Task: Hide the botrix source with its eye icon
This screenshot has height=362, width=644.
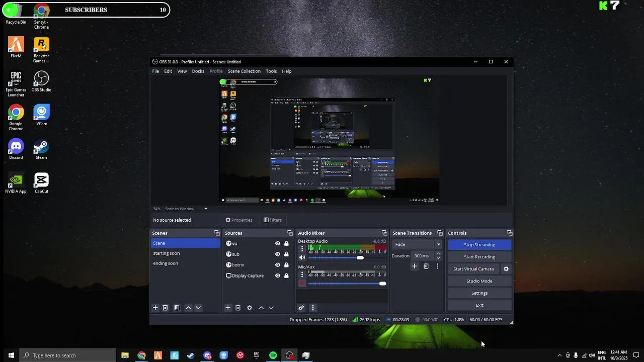Action: (x=277, y=265)
